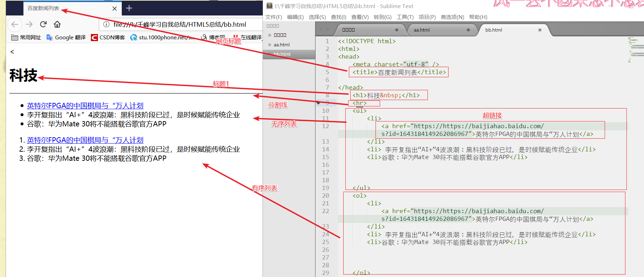Go back in the browser
The height and width of the screenshot is (277, 644).
(x=15, y=24)
